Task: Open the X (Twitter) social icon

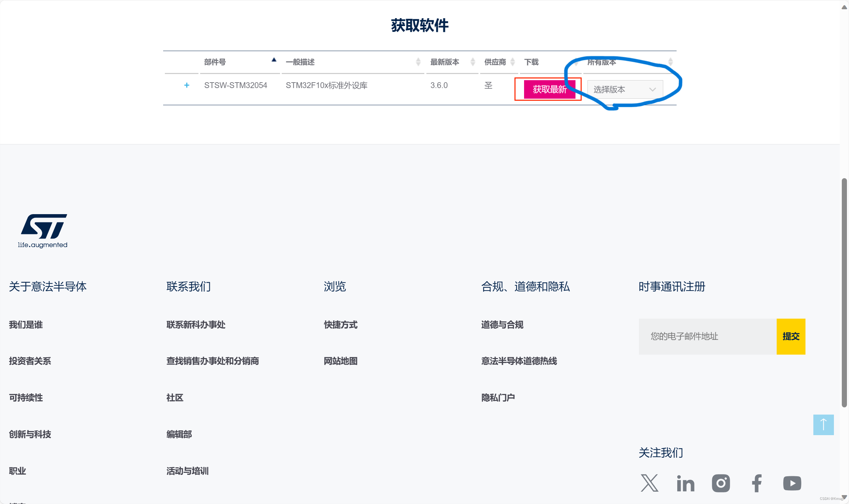Action: 650,483
